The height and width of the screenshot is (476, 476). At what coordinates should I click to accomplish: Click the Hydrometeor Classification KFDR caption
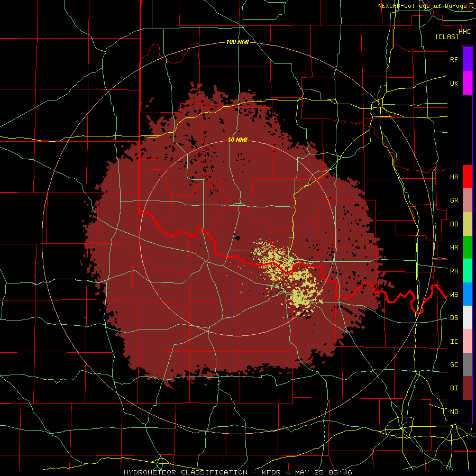237,472
